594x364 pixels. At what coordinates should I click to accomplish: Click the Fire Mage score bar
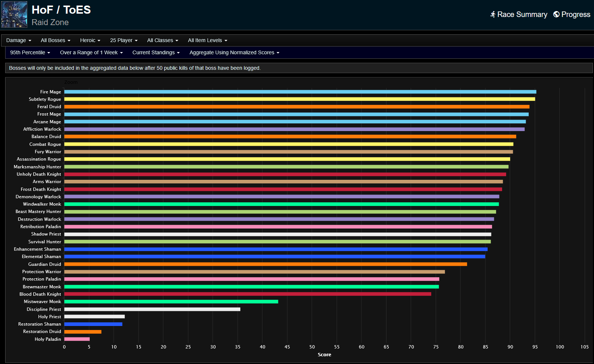(300, 92)
